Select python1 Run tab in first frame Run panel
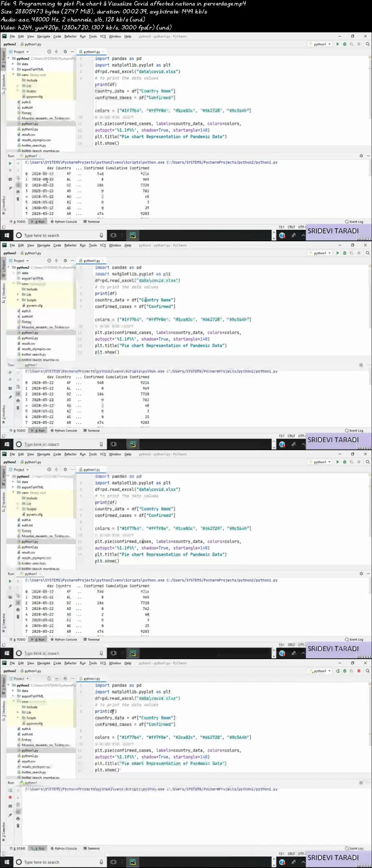This screenshot has height=868, width=372. [31, 156]
